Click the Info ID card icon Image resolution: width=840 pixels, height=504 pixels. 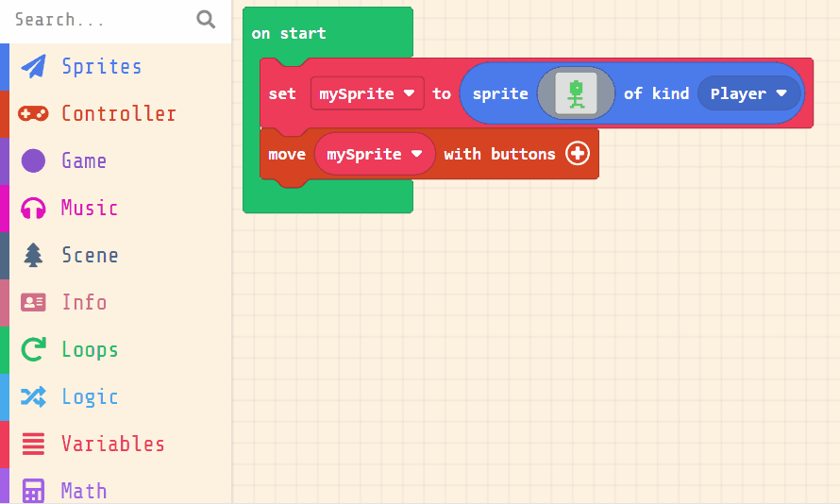[x=33, y=302]
